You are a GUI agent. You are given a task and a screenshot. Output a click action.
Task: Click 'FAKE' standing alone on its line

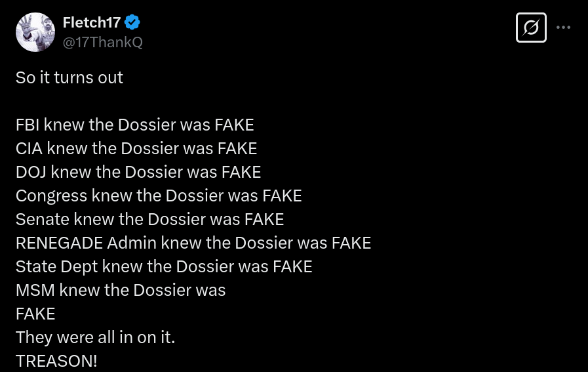tap(35, 314)
